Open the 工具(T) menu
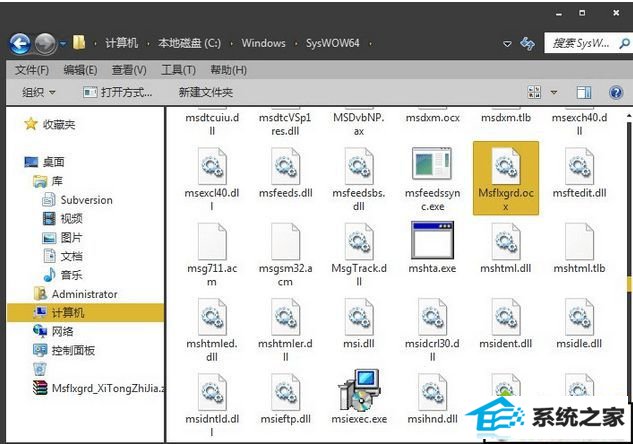This screenshot has height=444, width=633. (x=178, y=69)
